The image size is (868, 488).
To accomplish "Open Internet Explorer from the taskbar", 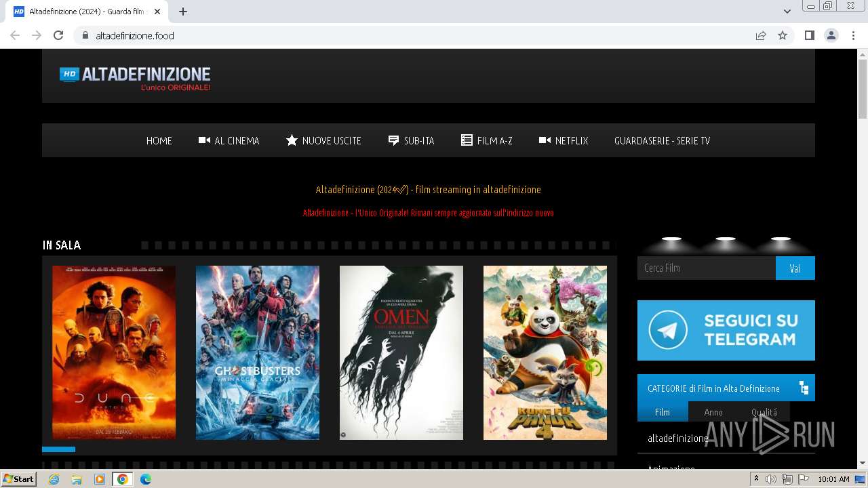I will [x=54, y=479].
